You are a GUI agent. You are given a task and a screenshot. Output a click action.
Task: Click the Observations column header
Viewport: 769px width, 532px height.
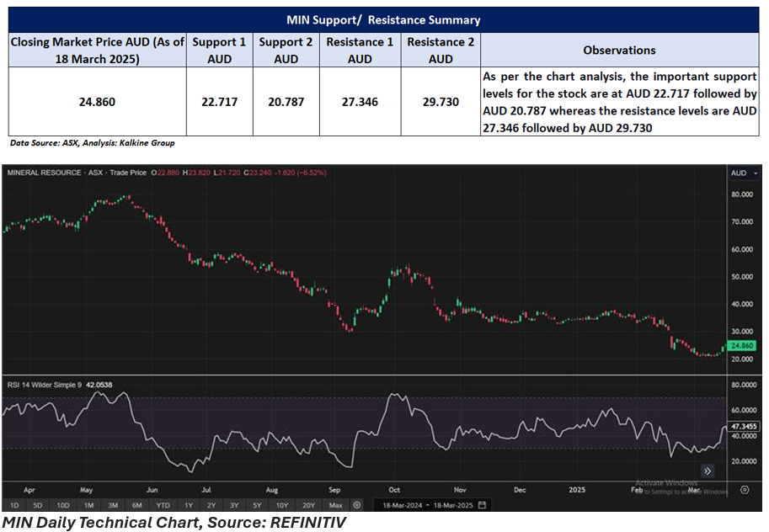pyautogui.click(x=619, y=50)
